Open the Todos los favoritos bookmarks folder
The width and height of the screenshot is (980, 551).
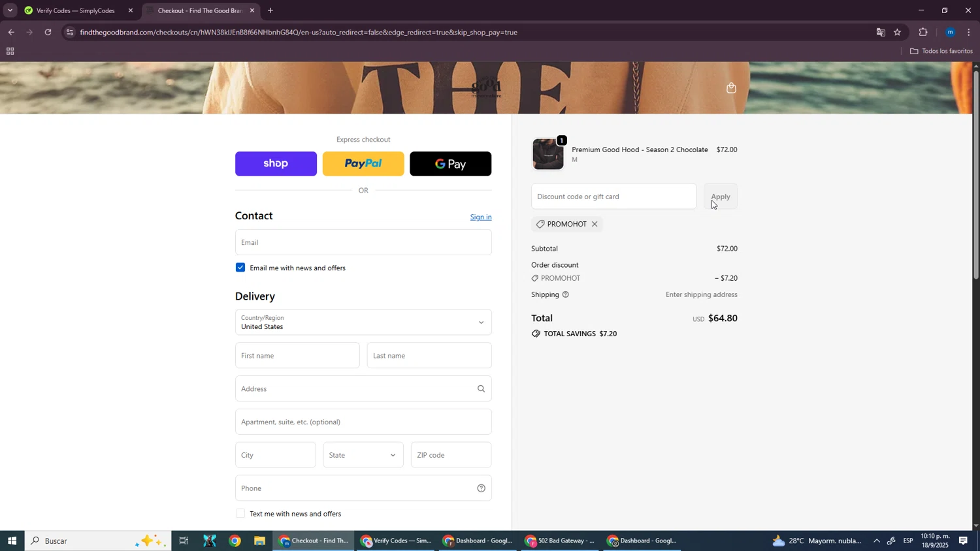pos(941,52)
